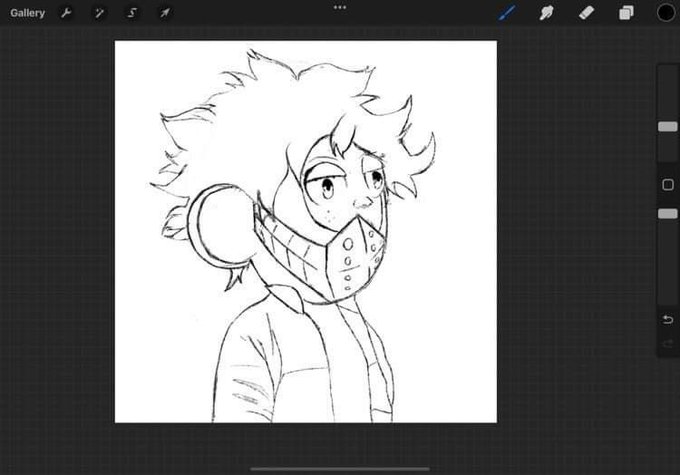
Task: Tap the three-dot menu at top center
Action: pos(340,7)
